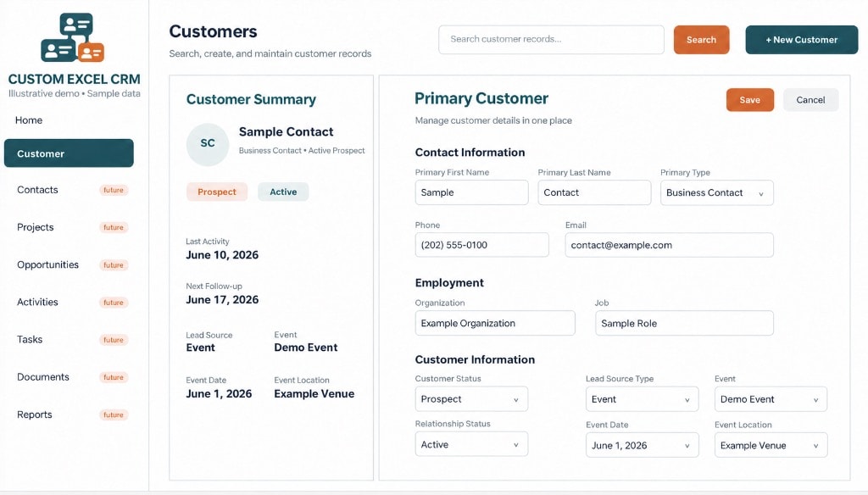Image resolution: width=868 pixels, height=495 pixels.
Task: Click the Lead Source value Event in summary
Action: coord(200,348)
